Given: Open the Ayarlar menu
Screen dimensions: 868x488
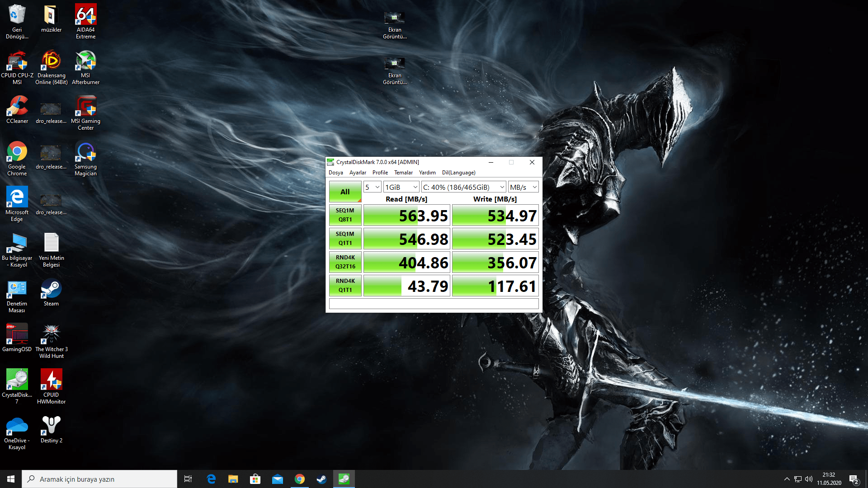Looking at the screenshot, I should (x=358, y=173).
